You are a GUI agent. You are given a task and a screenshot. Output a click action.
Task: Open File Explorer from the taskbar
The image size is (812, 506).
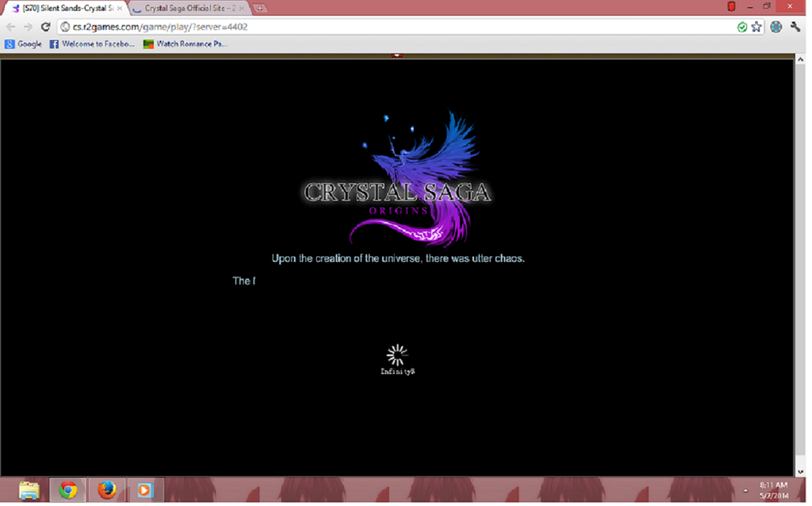pyautogui.click(x=29, y=490)
